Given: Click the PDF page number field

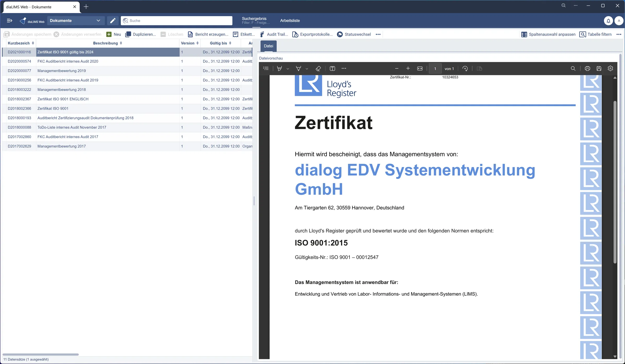Looking at the screenshot, I should 435,69.
